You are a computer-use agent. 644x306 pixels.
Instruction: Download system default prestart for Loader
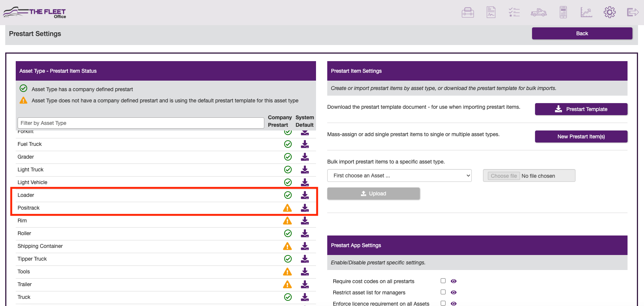pyautogui.click(x=305, y=195)
